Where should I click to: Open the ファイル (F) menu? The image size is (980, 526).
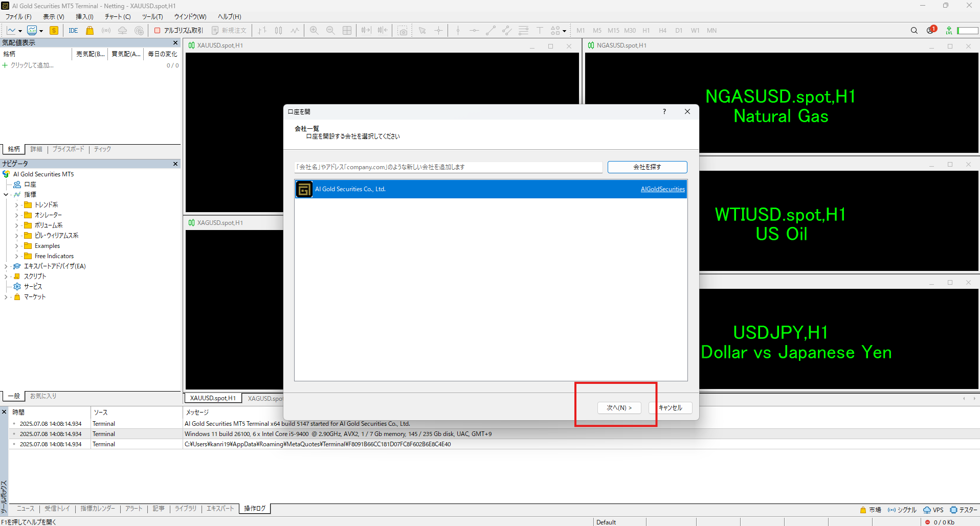[x=18, y=17]
